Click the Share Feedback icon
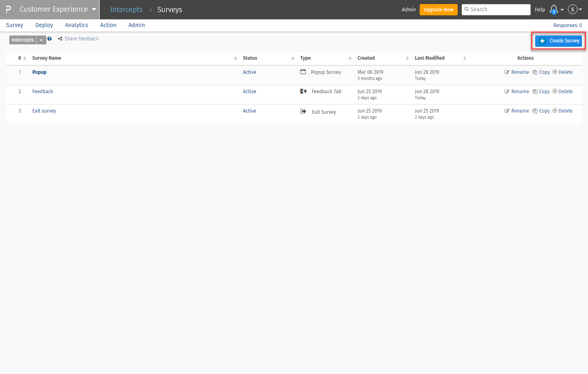This screenshot has width=588, height=374. coord(60,39)
